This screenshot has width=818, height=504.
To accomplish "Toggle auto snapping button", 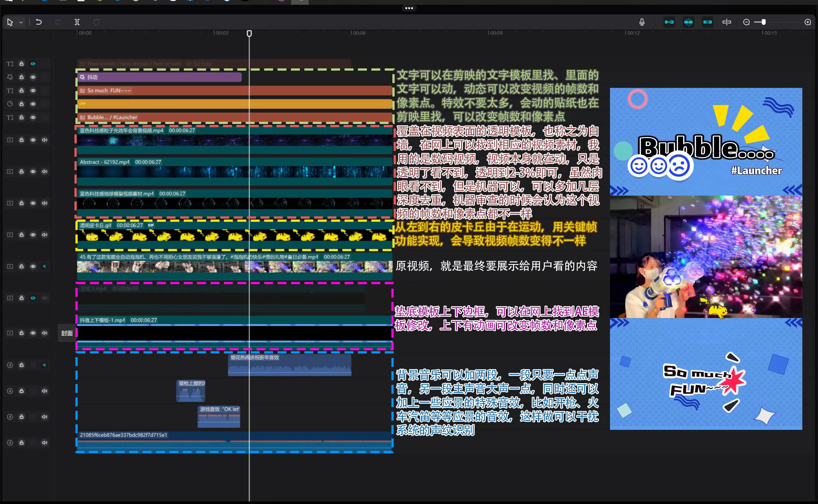I will click(x=688, y=22).
